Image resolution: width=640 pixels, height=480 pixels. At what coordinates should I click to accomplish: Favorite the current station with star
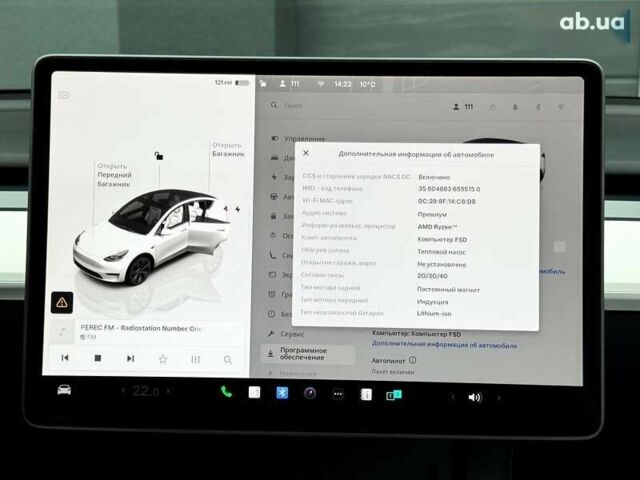click(x=163, y=359)
